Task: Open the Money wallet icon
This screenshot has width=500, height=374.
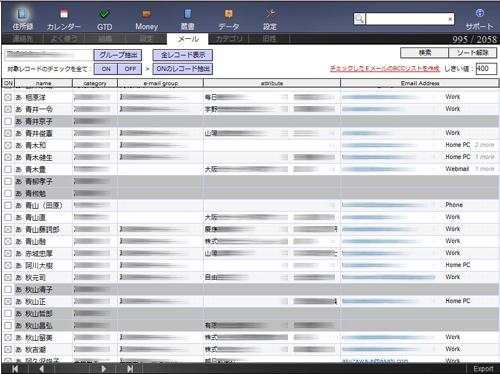Action: pos(147,14)
